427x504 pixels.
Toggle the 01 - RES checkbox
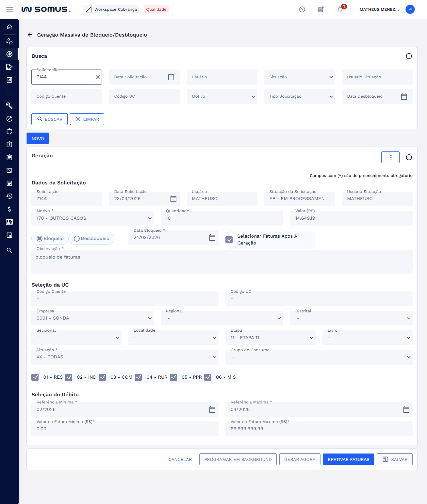click(35, 377)
